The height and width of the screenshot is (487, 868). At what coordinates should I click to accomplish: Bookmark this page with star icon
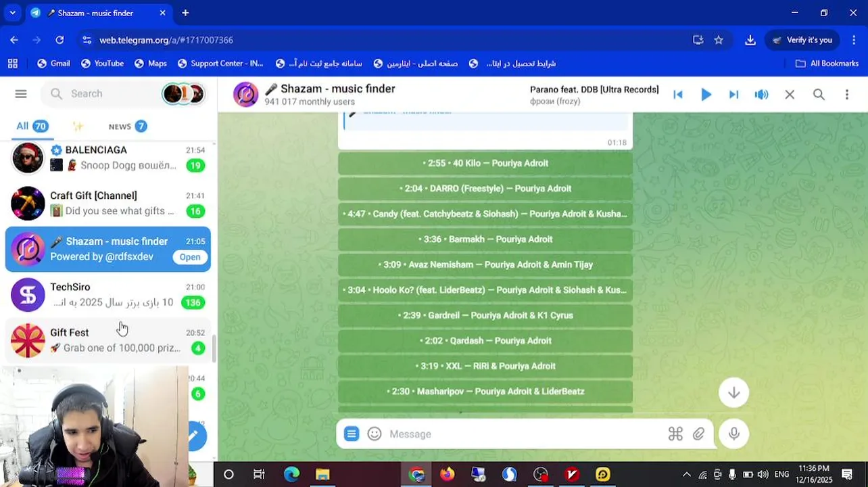719,40
